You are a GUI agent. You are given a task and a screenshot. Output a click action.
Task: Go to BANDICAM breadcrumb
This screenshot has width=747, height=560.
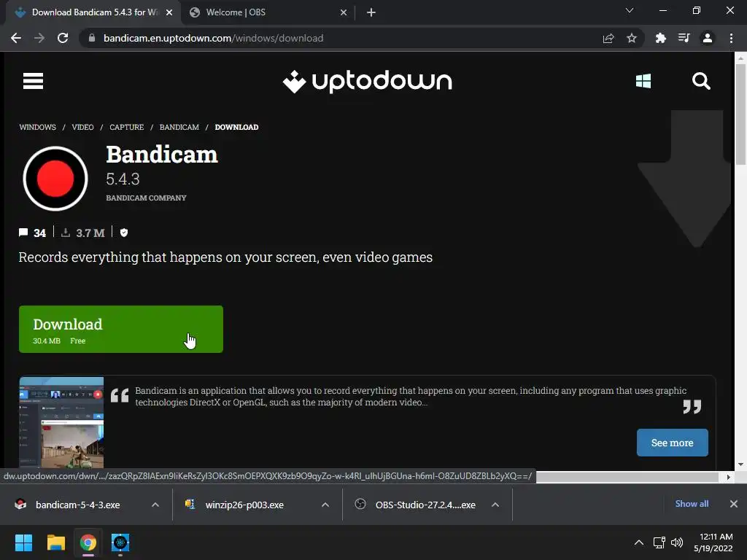[179, 127]
